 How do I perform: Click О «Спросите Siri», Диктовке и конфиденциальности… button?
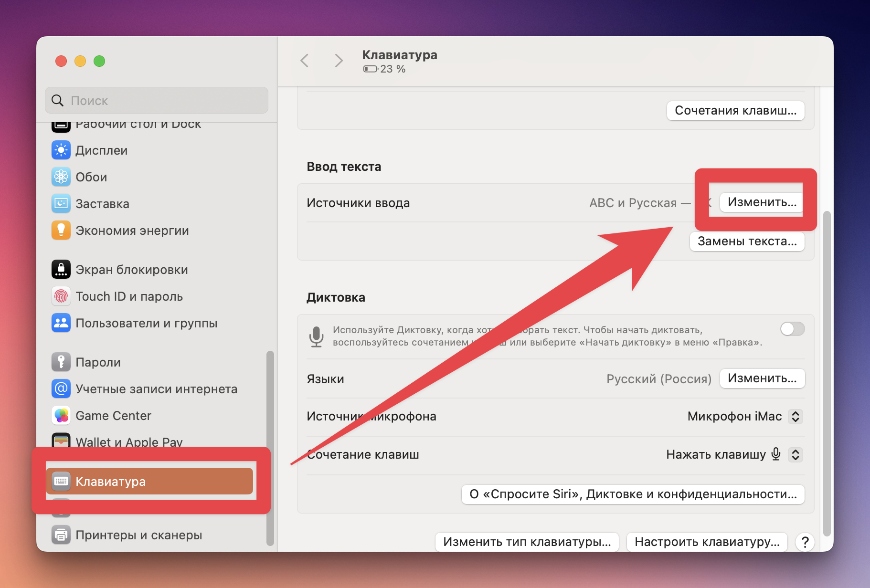[633, 494]
